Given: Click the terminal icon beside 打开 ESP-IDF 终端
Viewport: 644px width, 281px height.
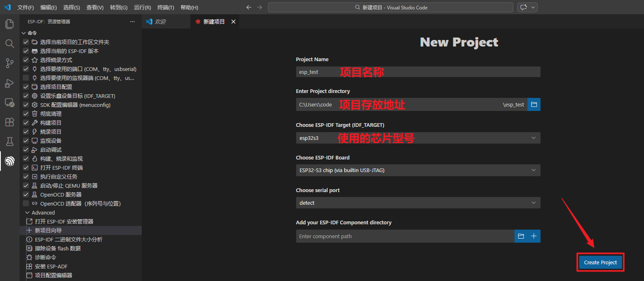Looking at the screenshot, I should [x=35, y=168].
